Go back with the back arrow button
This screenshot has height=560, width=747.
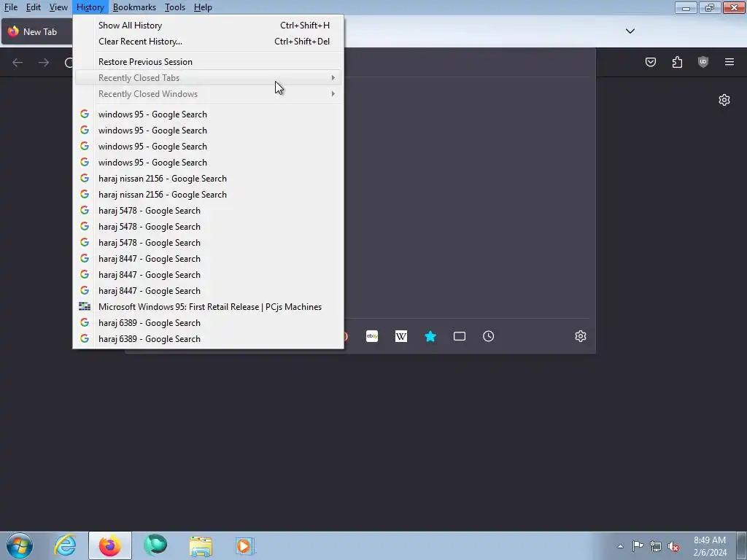(18, 63)
